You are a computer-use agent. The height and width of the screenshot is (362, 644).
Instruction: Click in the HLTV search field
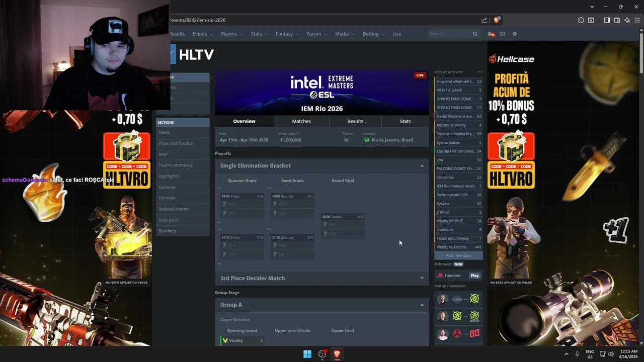[x=449, y=34]
